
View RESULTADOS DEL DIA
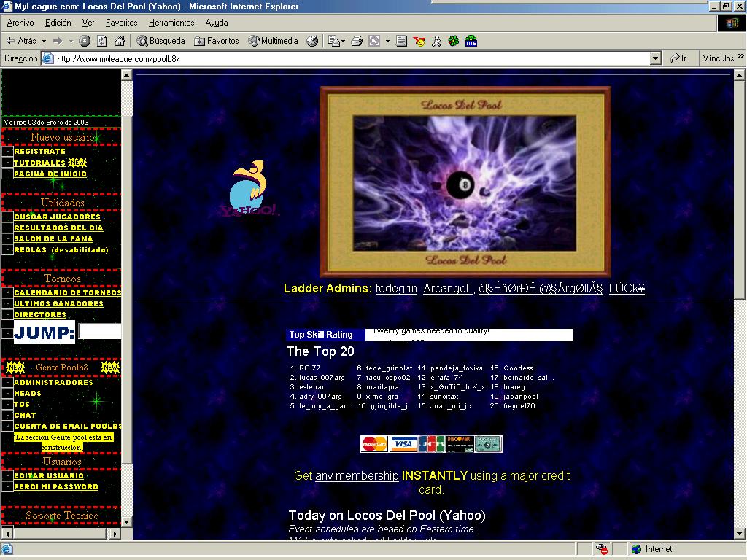58,227
